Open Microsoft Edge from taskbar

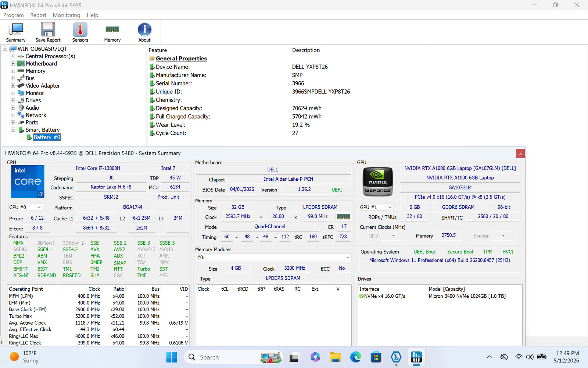355,357
